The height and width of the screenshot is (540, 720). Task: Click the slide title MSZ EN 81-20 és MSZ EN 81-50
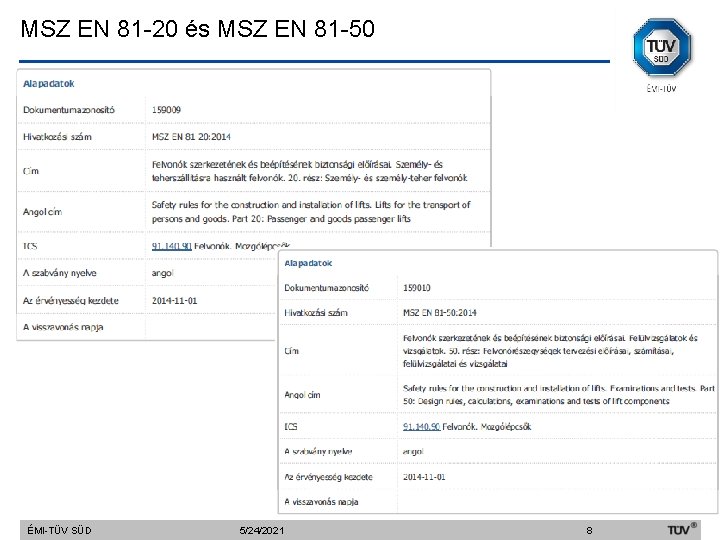coord(198,28)
